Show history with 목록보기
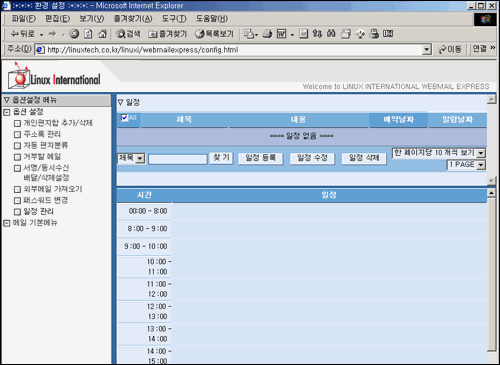 tap(214, 34)
